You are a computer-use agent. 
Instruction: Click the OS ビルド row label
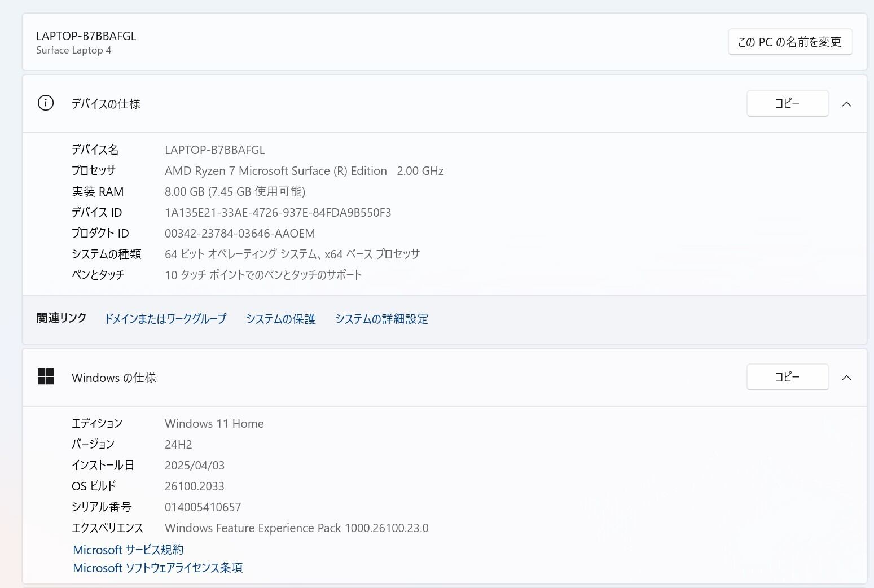pyautogui.click(x=94, y=486)
